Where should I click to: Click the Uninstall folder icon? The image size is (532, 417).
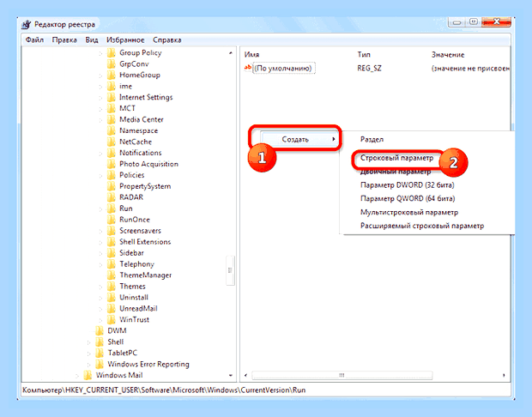[x=111, y=298]
